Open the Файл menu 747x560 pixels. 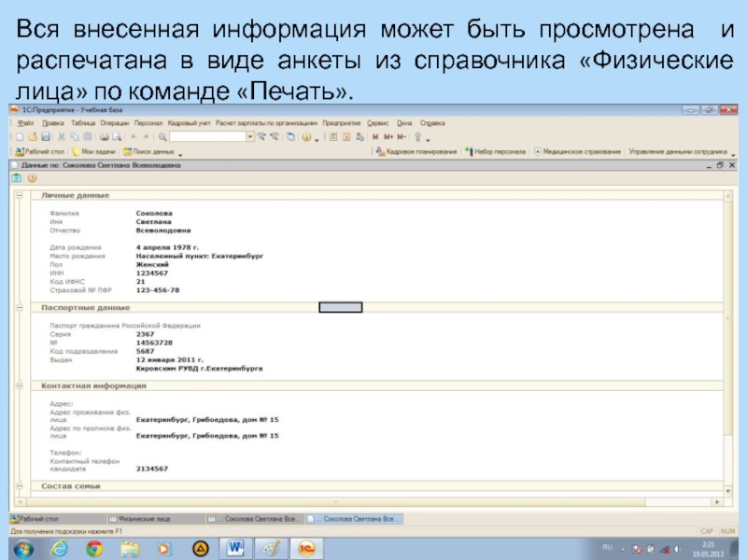point(25,122)
